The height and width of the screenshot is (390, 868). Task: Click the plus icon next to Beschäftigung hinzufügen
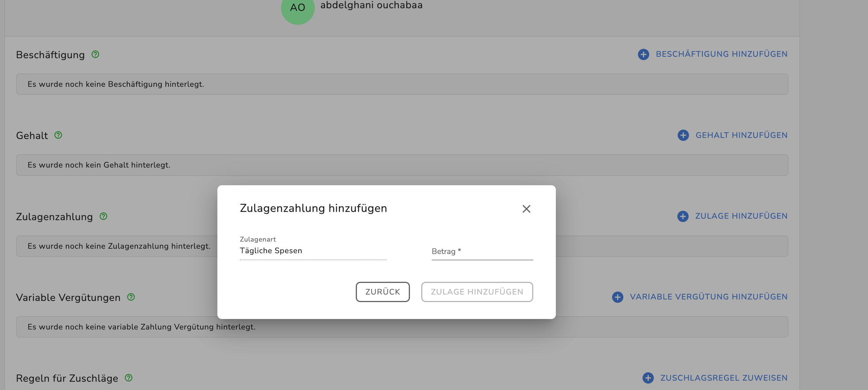click(643, 54)
